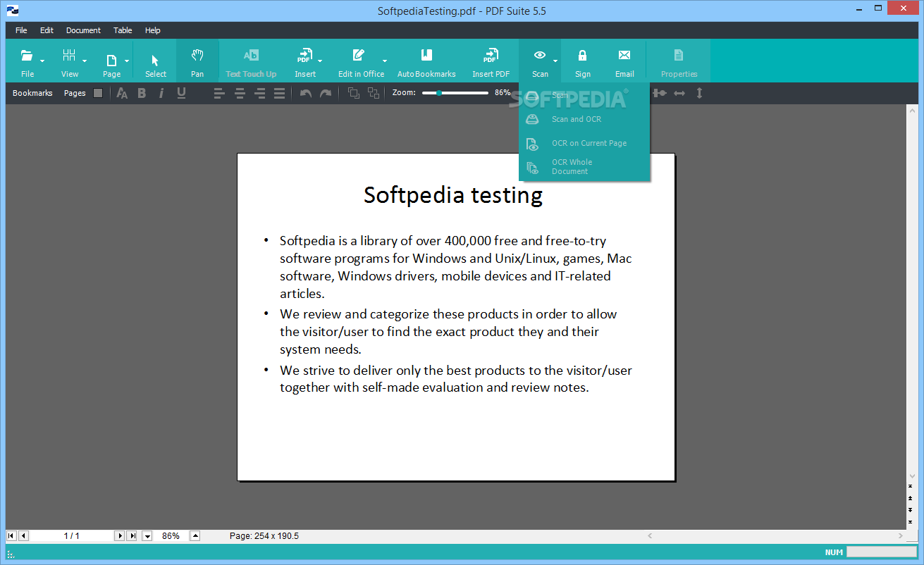The image size is (924, 565).
Task: Click Edit in Office
Action: click(361, 61)
